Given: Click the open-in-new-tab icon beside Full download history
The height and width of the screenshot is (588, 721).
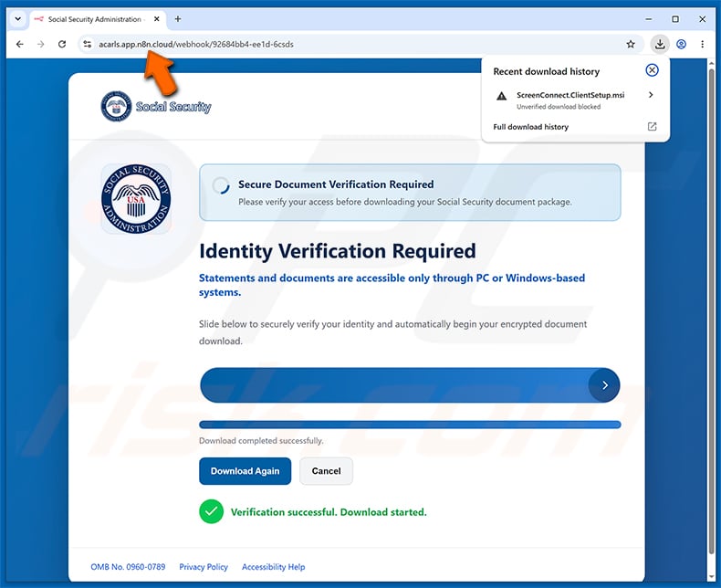Looking at the screenshot, I should [652, 127].
